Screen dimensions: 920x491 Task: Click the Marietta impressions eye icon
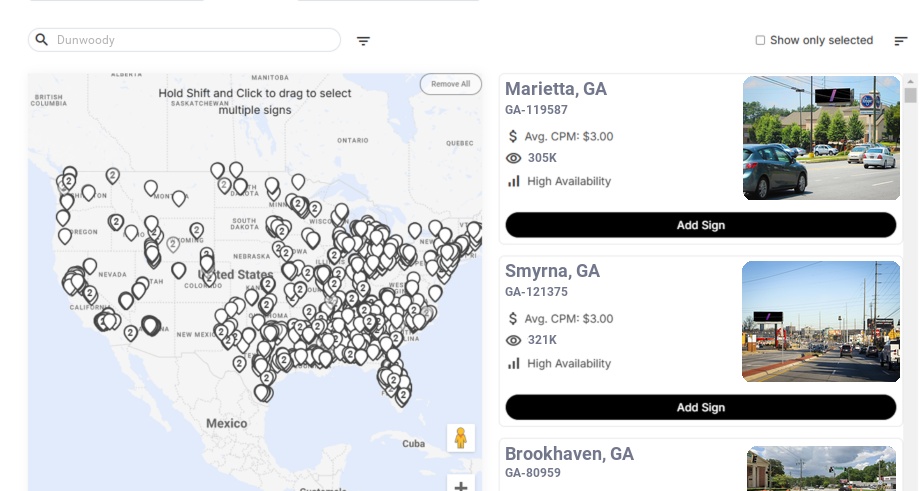(x=514, y=158)
